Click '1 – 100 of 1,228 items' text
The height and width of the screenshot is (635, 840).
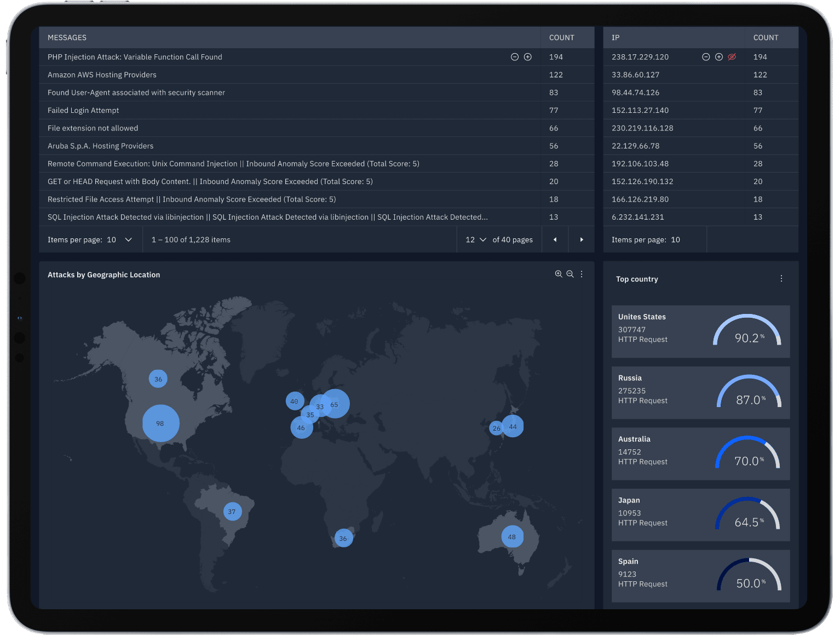click(x=191, y=240)
